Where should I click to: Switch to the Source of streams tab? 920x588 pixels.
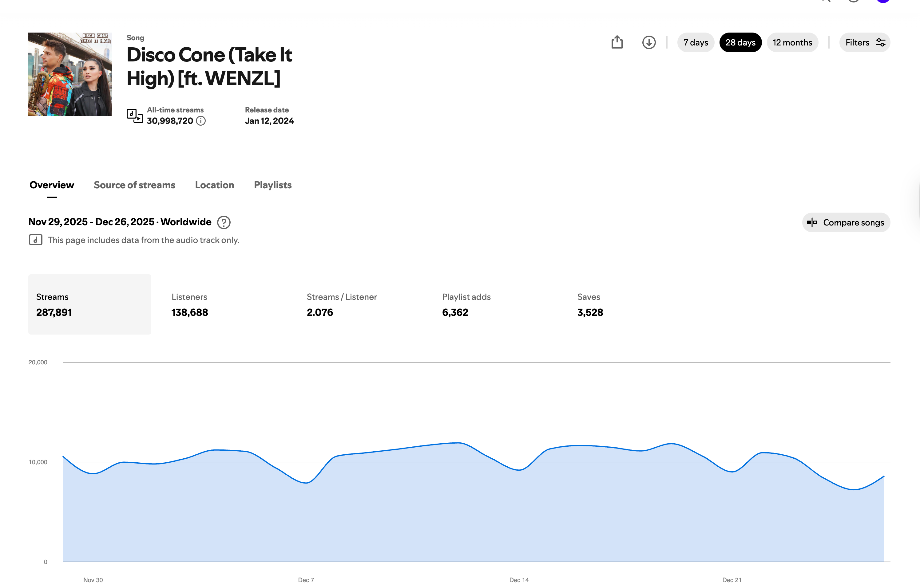coord(134,185)
